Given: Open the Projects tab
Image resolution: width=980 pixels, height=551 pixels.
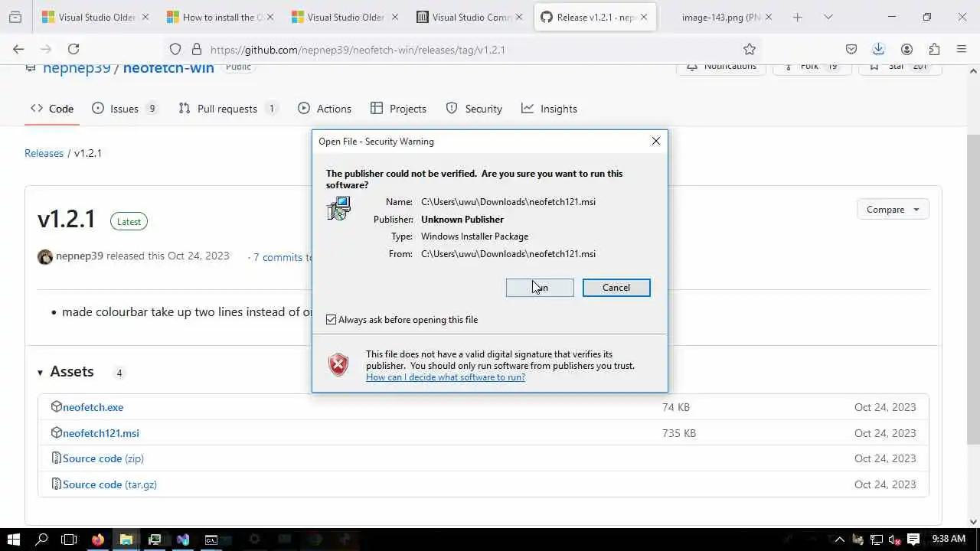Looking at the screenshot, I should point(398,109).
